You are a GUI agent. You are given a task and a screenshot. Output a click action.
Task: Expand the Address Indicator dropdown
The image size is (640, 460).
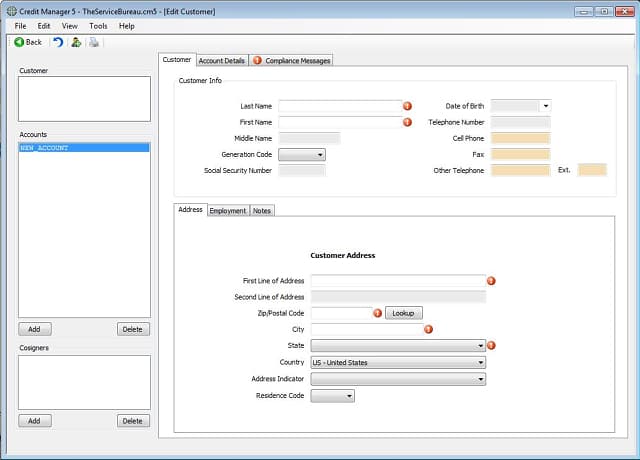(398, 379)
